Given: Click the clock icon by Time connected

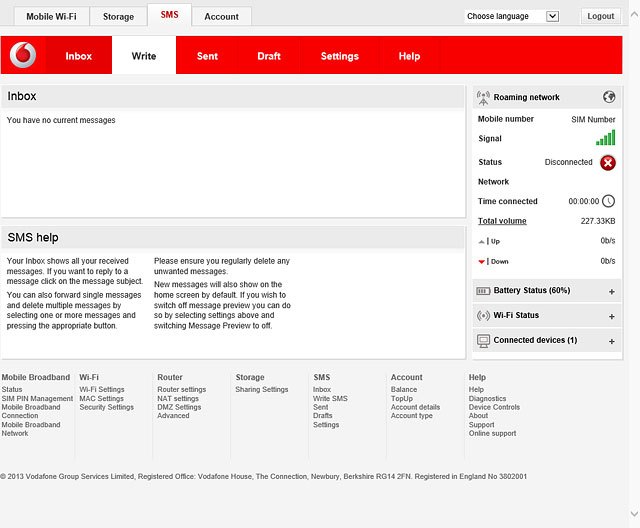Looking at the screenshot, I should (x=608, y=201).
